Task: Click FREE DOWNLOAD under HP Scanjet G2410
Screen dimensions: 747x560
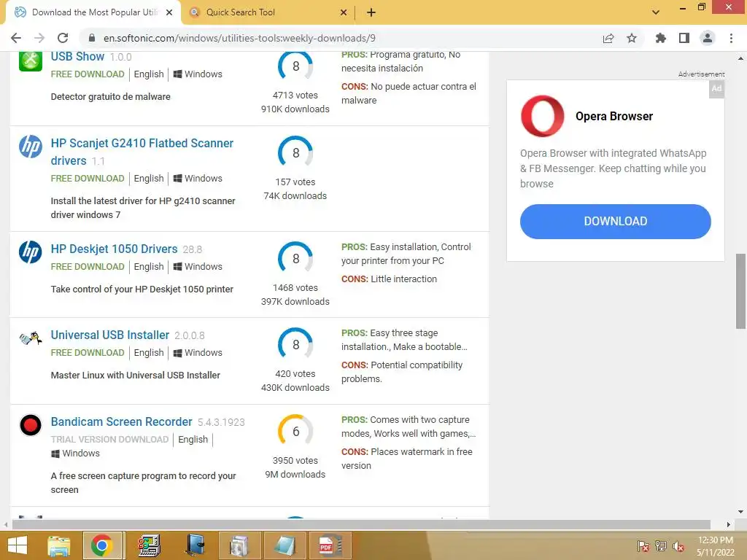Action: point(88,179)
